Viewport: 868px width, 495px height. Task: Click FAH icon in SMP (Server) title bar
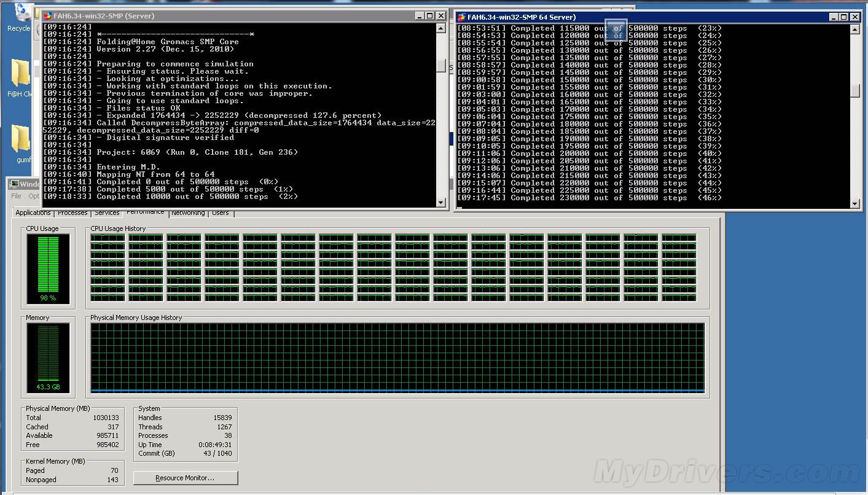(x=48, y=16)
